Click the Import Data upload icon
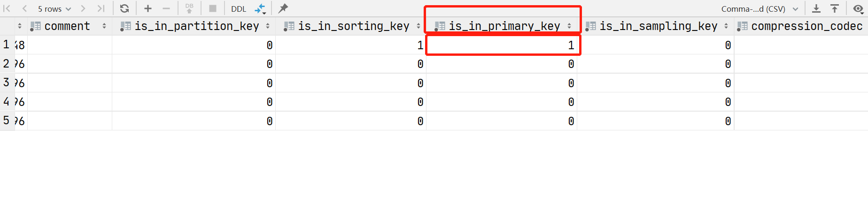Image resolution: width=868 pixels, height=219 pixels. pyautogui.click(x=835, y=8)
